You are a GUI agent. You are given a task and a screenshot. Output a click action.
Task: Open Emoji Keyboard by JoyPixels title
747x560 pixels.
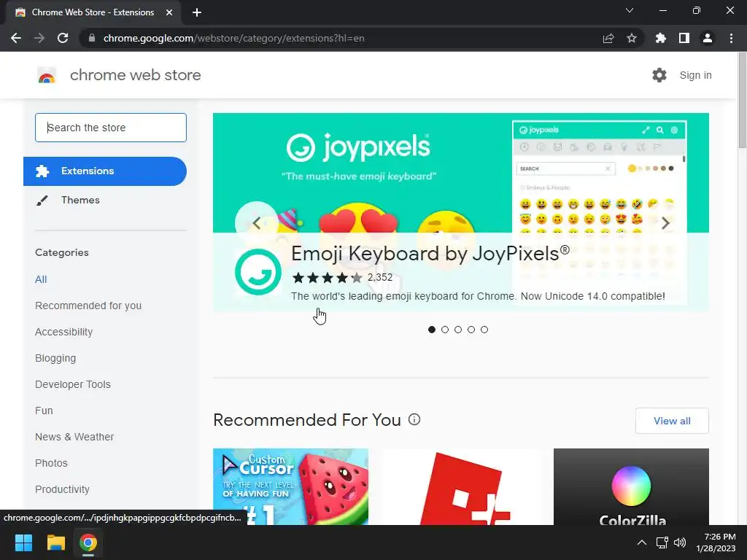click(430, 253)
